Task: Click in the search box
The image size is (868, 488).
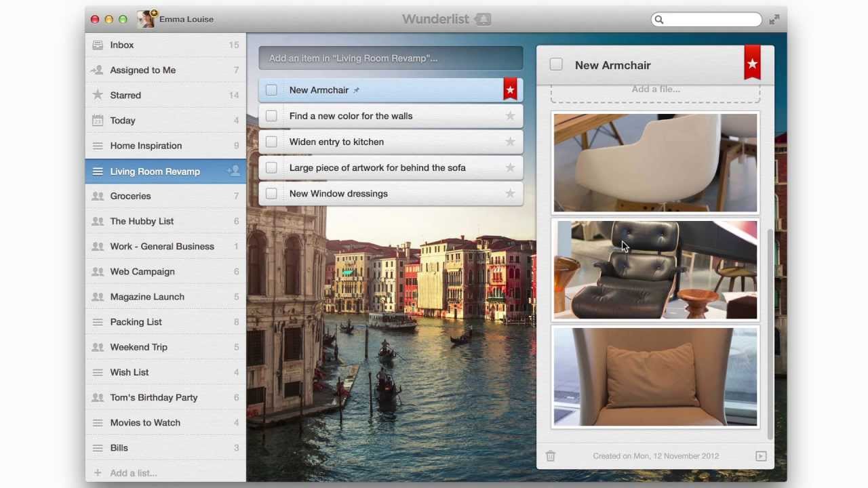Action: (x=707, y=20)
